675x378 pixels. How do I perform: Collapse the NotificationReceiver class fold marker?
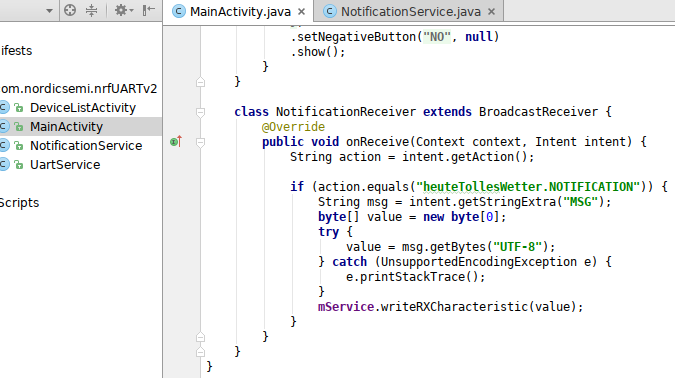[x=200, y=112]
